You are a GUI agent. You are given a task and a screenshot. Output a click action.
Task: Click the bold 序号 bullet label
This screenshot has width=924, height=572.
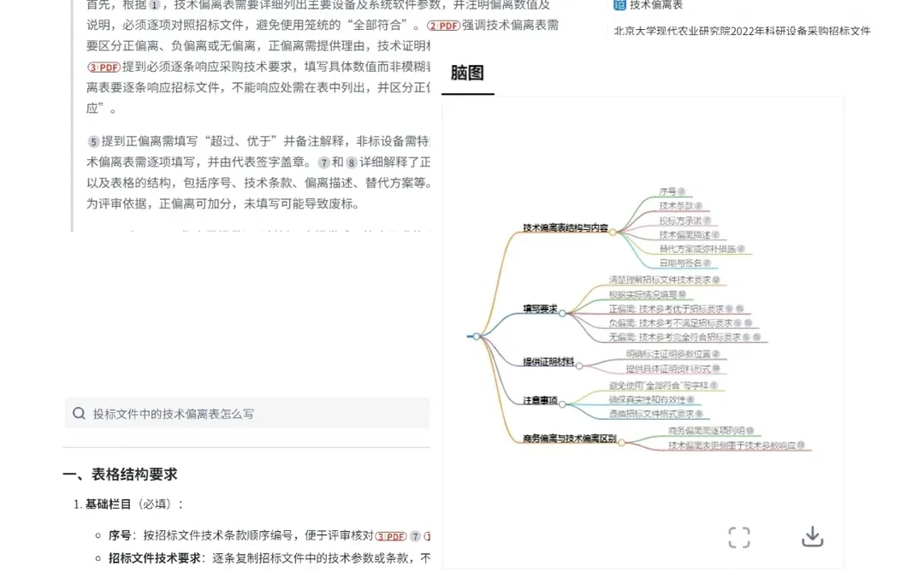click(120, 535)
